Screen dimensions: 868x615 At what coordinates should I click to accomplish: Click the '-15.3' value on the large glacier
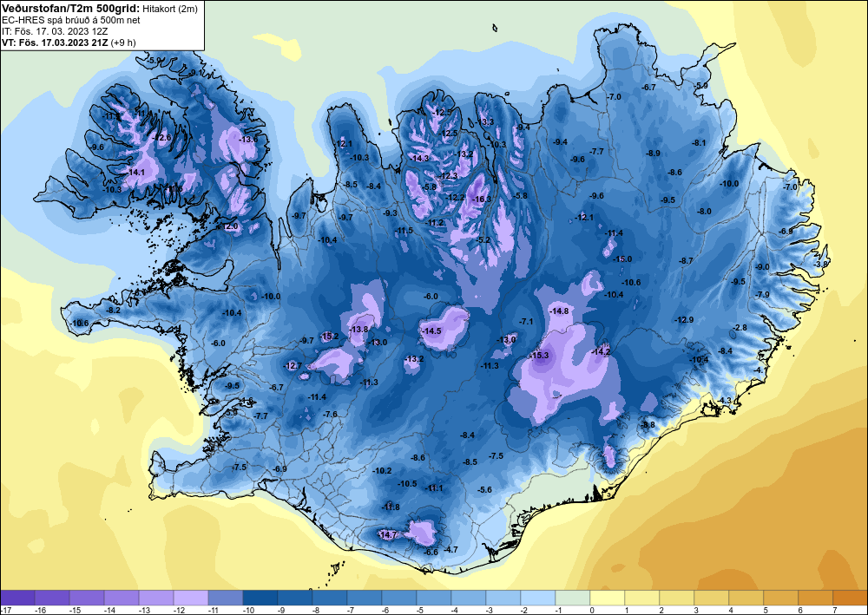click(x=540, y=355)
